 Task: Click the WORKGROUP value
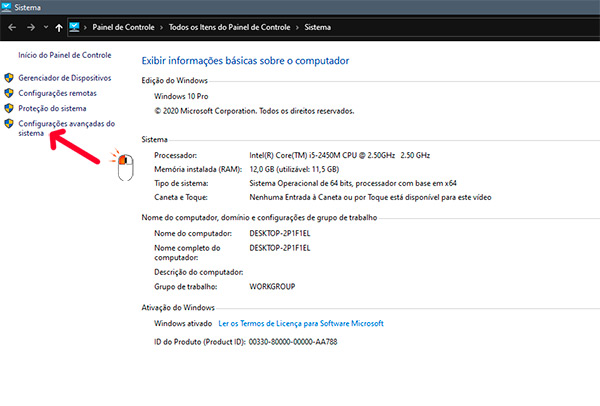(x=272, y=287)
